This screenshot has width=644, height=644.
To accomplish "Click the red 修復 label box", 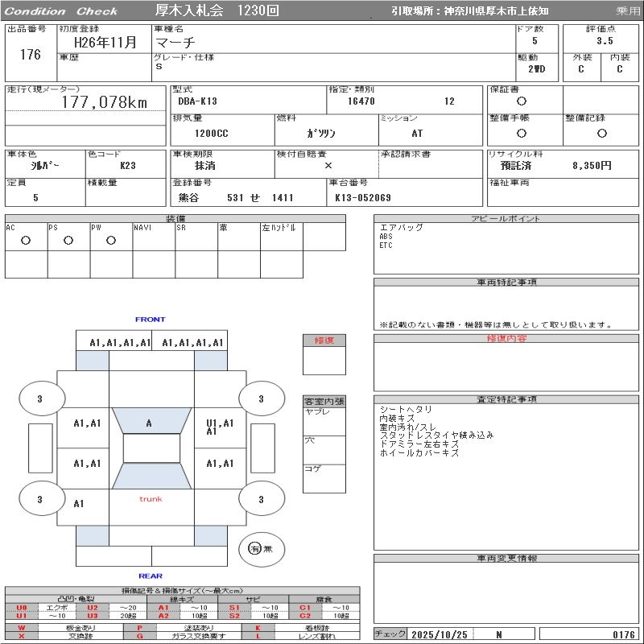I will 324,341.
